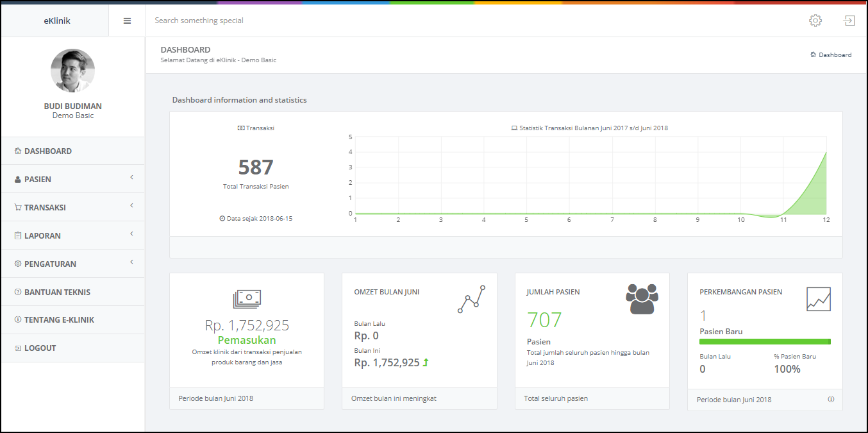Click the green Pemasukan label
This screenshot has width=868, height=433.
coord(247,341)
